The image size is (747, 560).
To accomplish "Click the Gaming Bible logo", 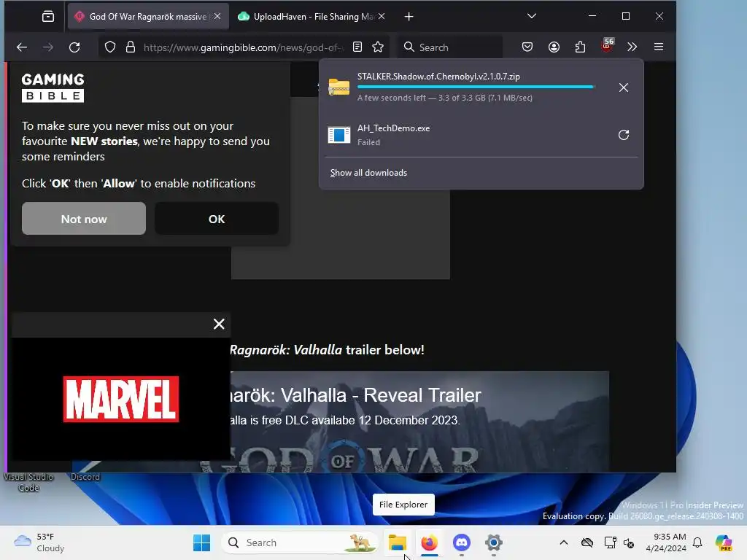I will (53, 87).
